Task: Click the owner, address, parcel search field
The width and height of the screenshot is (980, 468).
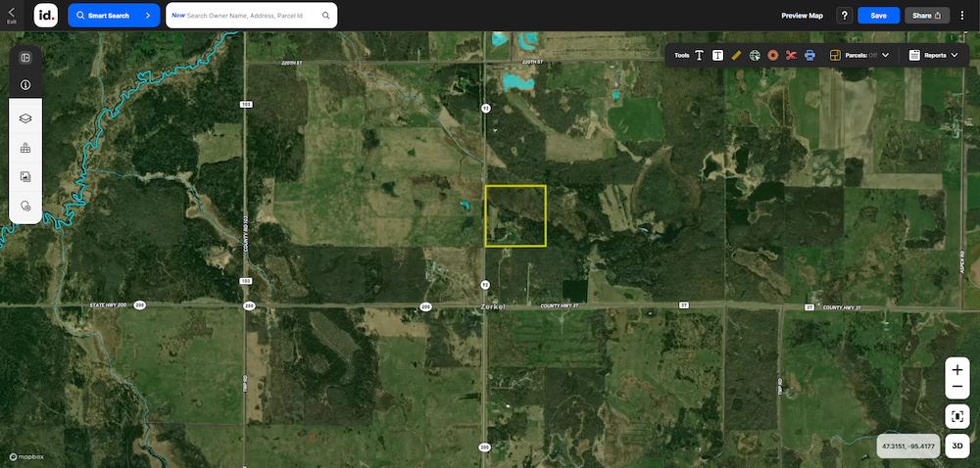Action: point(251,16)
